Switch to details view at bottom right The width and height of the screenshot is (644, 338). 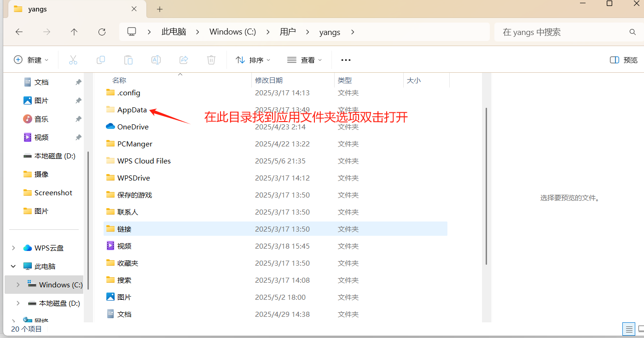pyautogui.click(x=629, y=329)
